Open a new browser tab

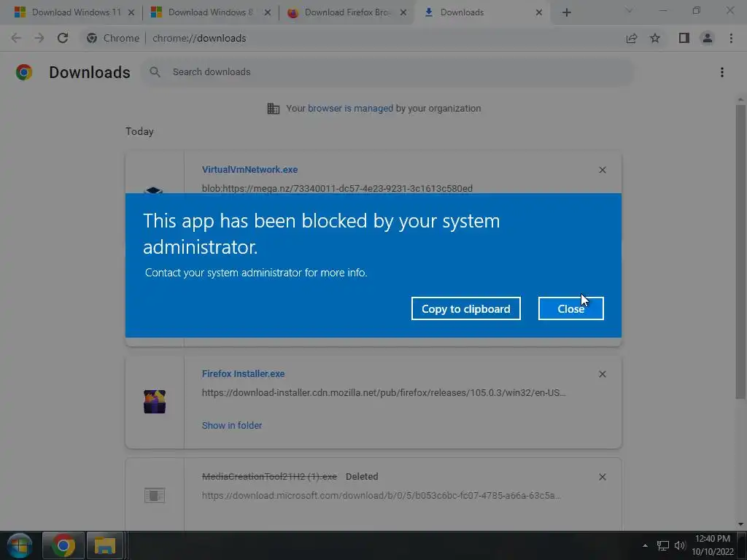[566, 12]
